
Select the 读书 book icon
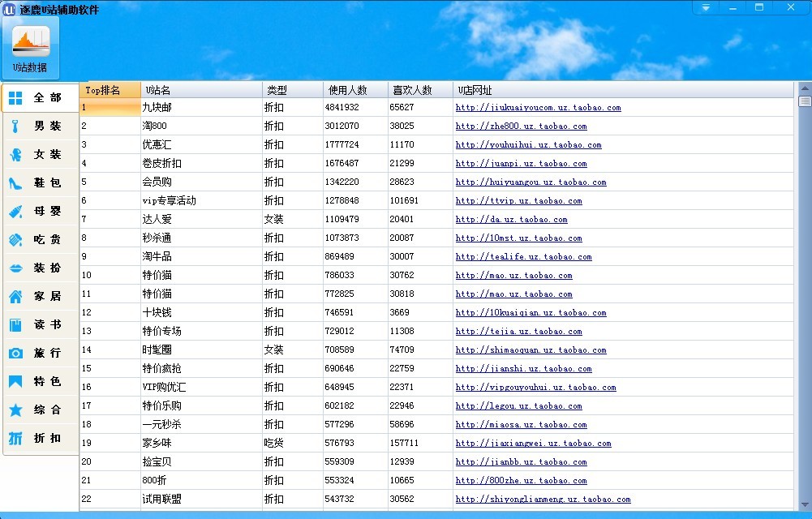pos(15,325)
